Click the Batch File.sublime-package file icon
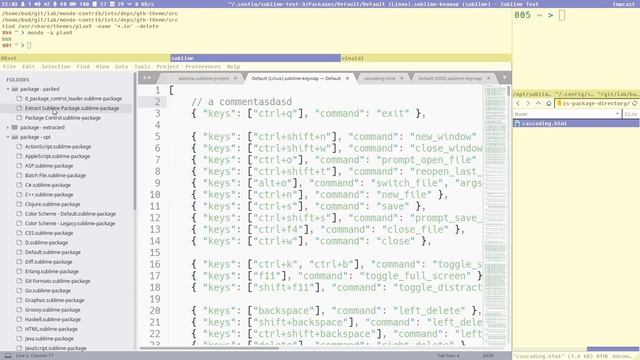The width and height of the screenshot is (640, 360). pos(19,176)
